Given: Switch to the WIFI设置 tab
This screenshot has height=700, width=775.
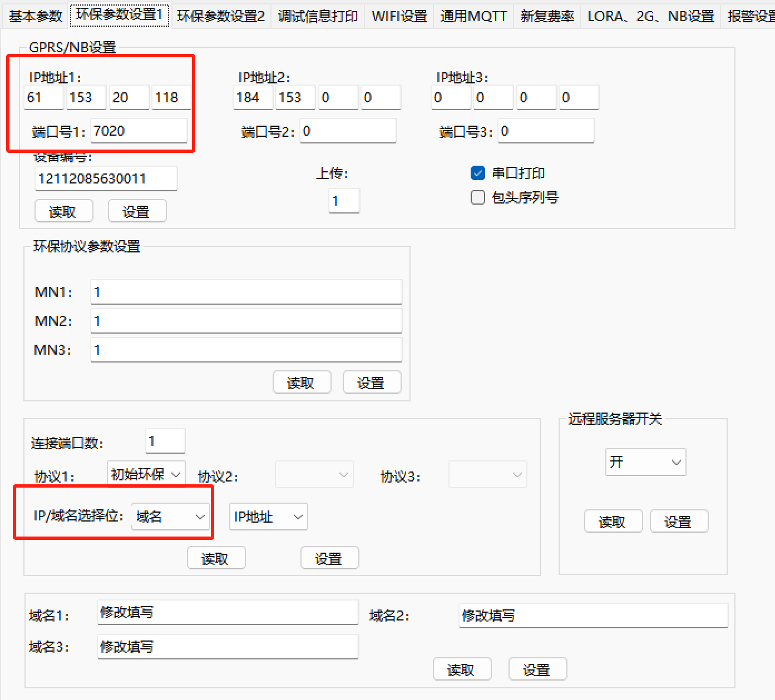Looking at the screenshot, I should click(399, 16).
